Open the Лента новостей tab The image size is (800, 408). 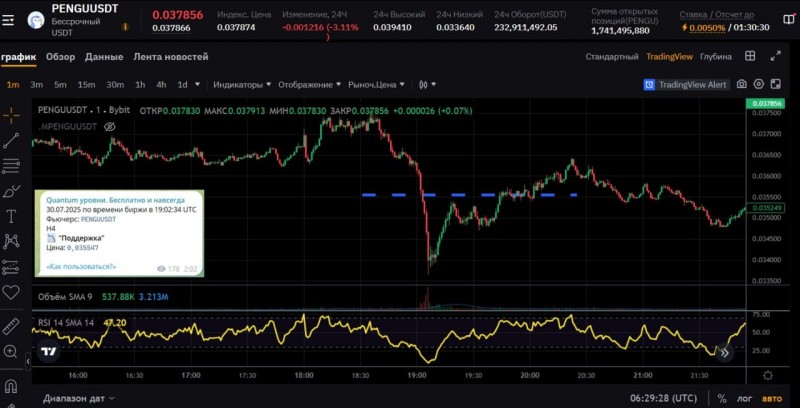click(x=170, y=57)
